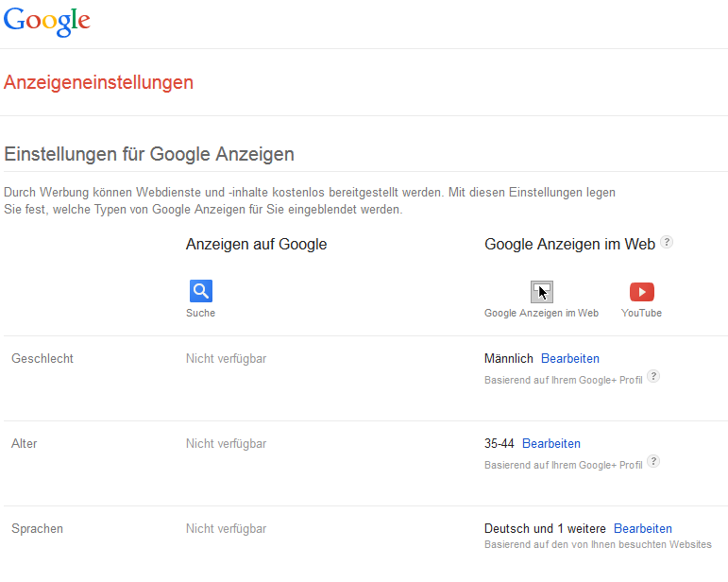This screenshot has width=728, height=582.
Task: Edit age via Bearbeiten next to 35-44
Action: click(551, 443)
